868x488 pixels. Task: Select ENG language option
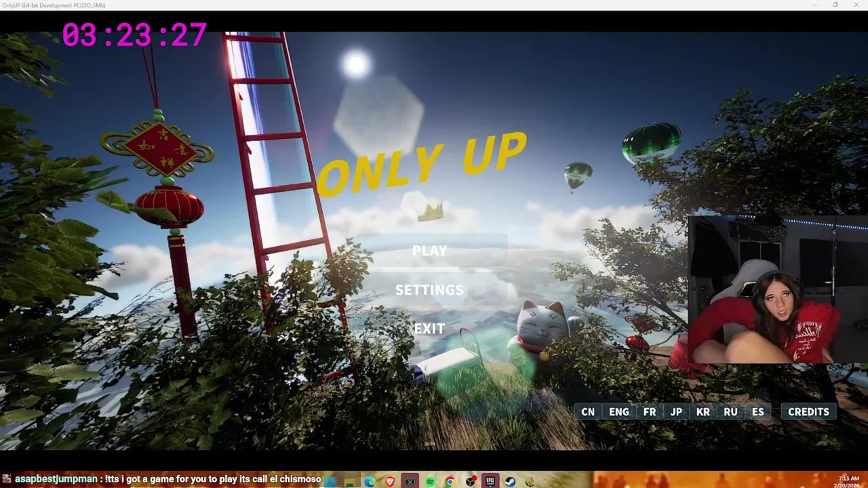click(618, 411)
